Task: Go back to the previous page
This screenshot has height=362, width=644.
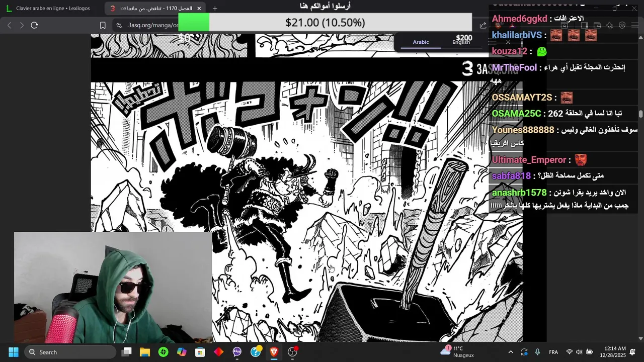Action: pos(9,25)
